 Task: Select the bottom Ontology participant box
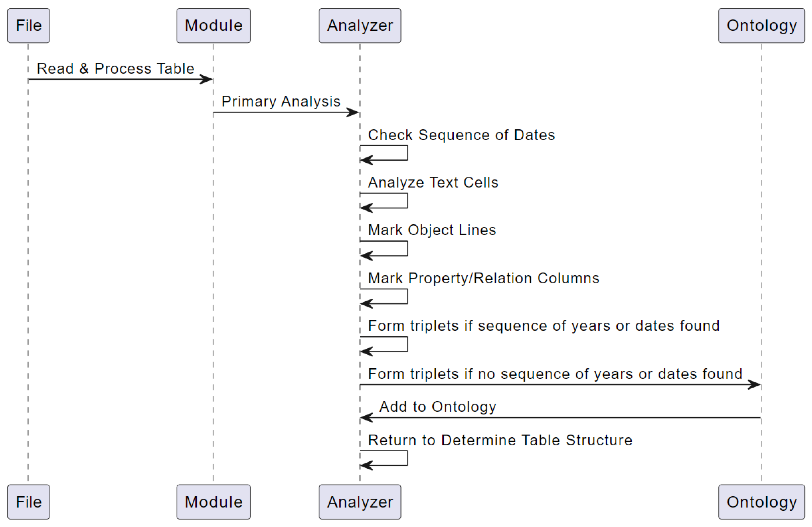[x=761, y=502]
